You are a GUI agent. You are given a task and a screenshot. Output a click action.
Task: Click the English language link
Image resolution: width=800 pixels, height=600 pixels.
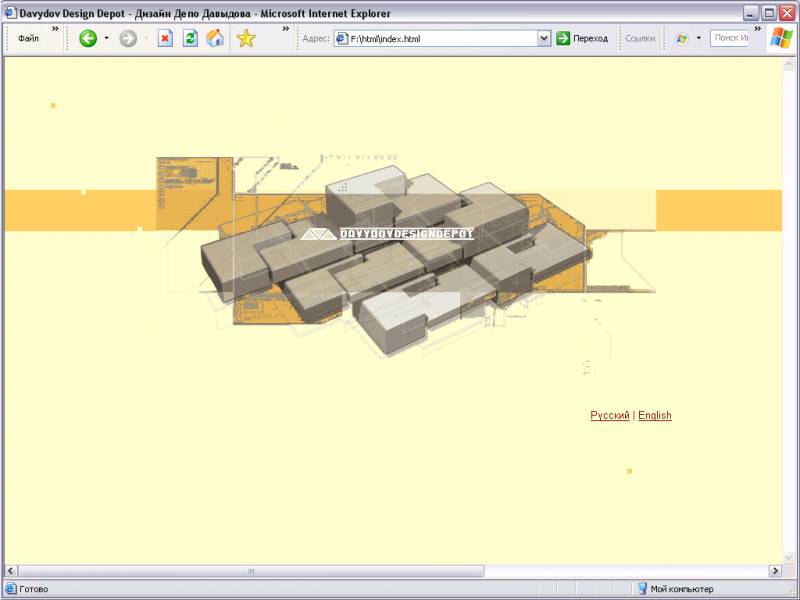(655, 415)
